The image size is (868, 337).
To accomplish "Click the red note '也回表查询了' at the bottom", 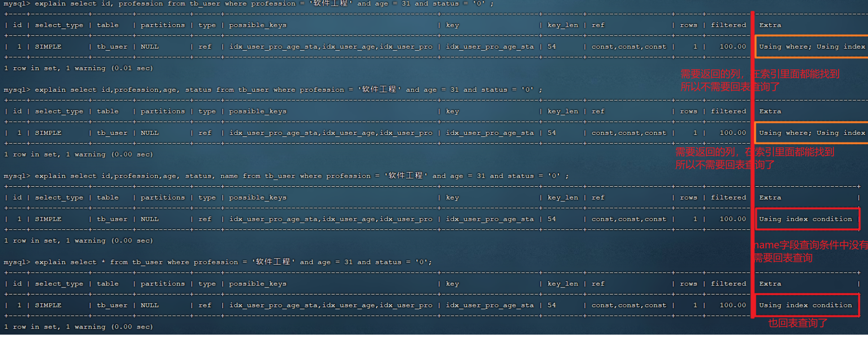I will pos(798,323).
